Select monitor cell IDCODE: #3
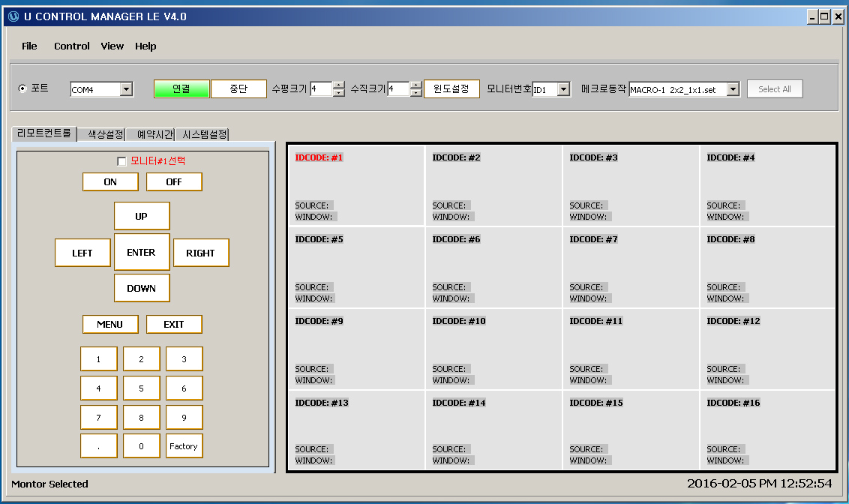 click(631, 185)
